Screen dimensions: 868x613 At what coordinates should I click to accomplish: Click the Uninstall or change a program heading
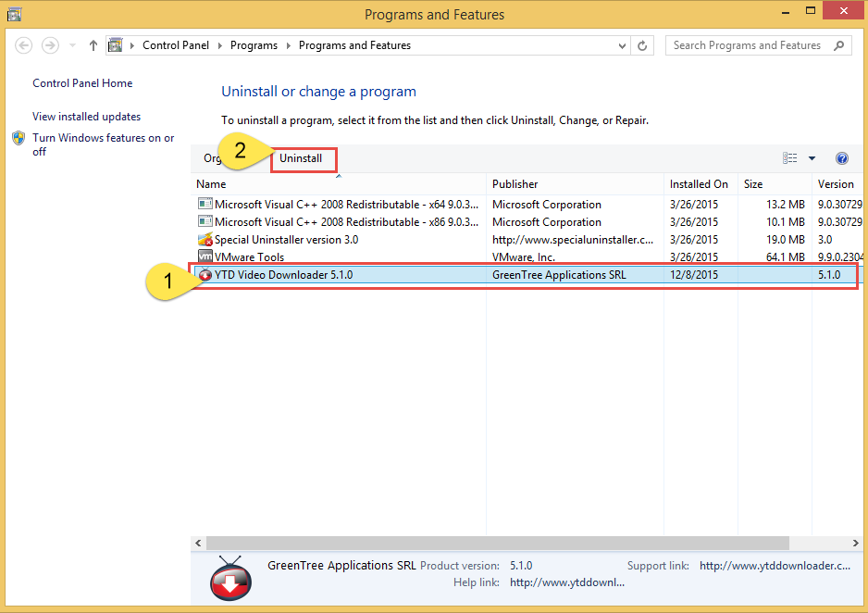pos(319,92)
